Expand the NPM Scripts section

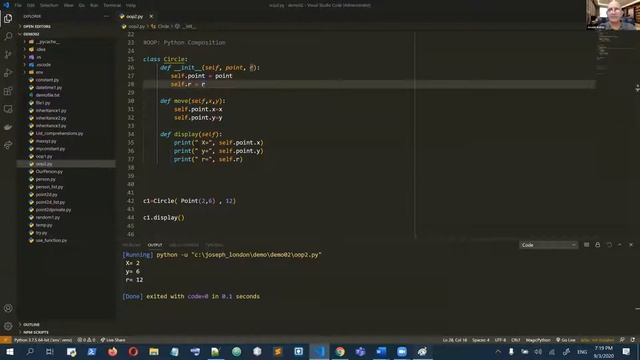[x=36, y=332]
